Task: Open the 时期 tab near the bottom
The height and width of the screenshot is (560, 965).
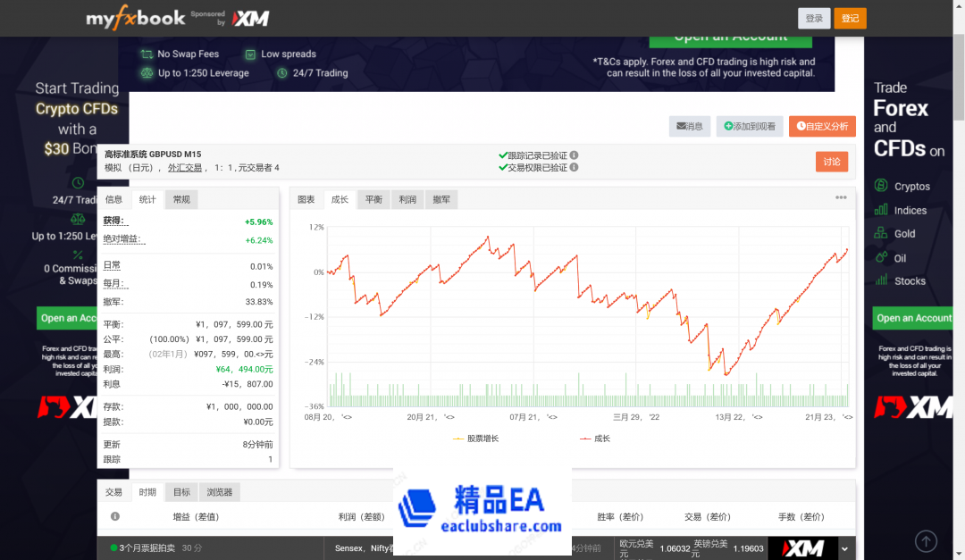Action: pos(147,491)
